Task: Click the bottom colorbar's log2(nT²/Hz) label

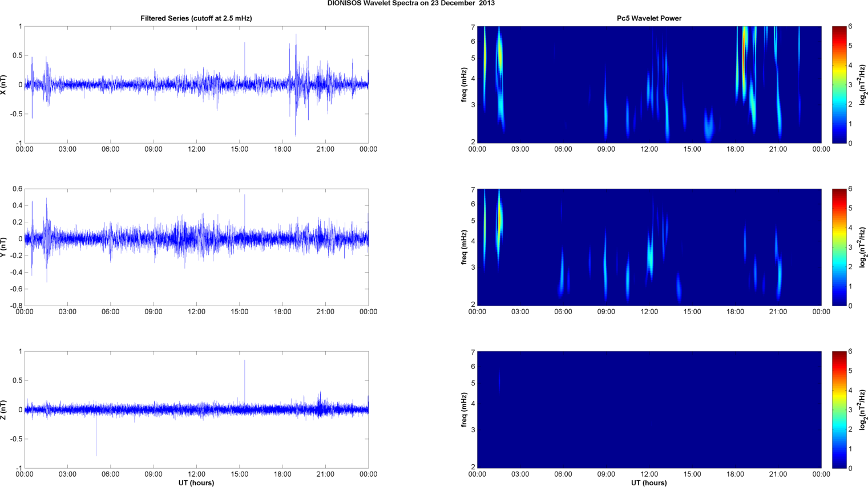Action: 863,410
